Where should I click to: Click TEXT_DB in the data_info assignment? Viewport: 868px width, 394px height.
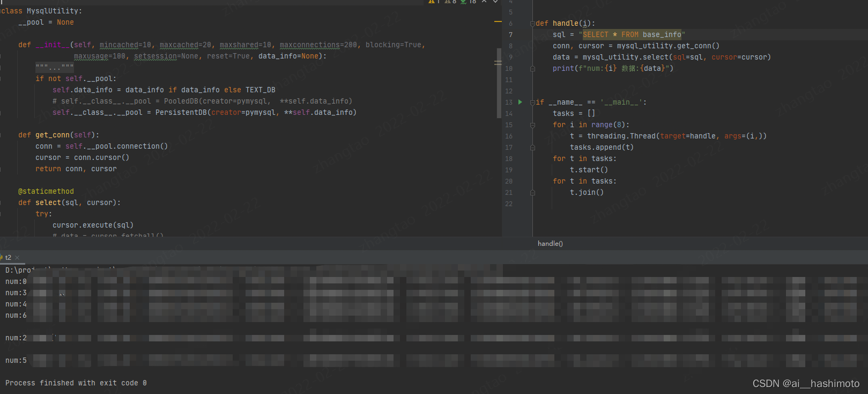[261, 90]
